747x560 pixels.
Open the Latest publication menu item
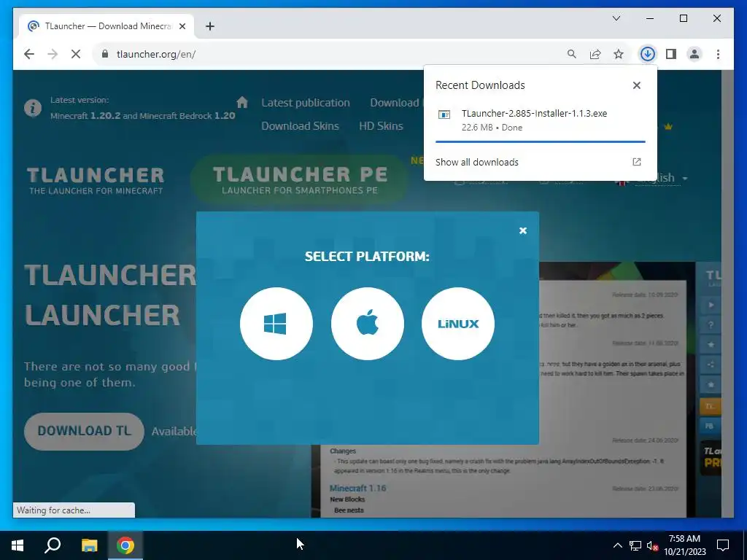click(x=306, y=103)
